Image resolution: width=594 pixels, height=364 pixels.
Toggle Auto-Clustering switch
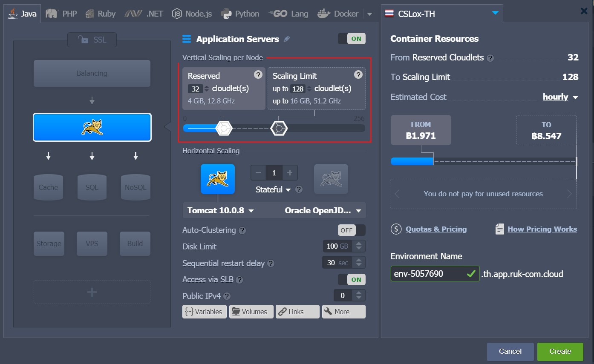tap(352, 230)
